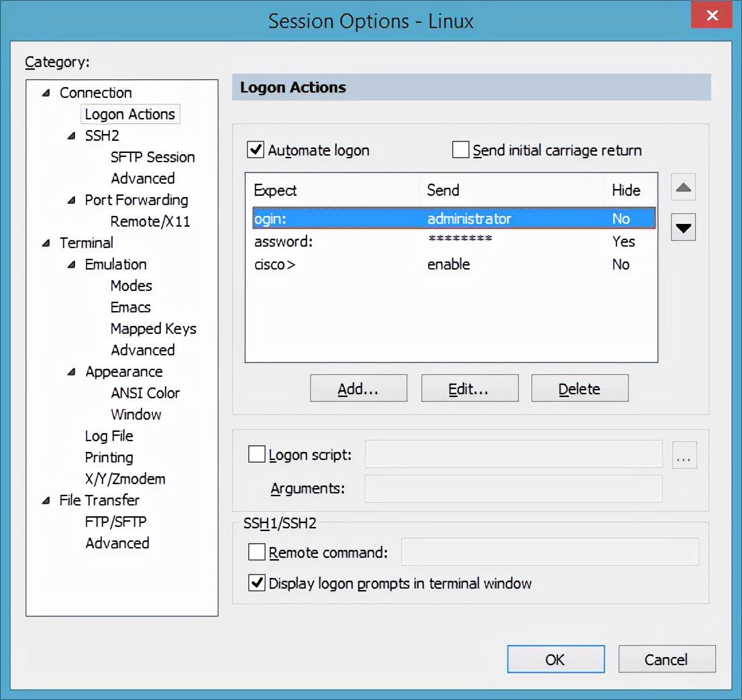Toggle Display logon prompts in terminal window
This screenshot has height=700, width=742.
click(256, 583)
